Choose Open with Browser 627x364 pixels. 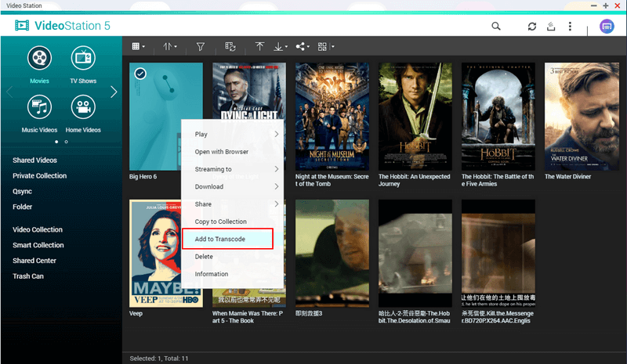[x=233, y=152]
